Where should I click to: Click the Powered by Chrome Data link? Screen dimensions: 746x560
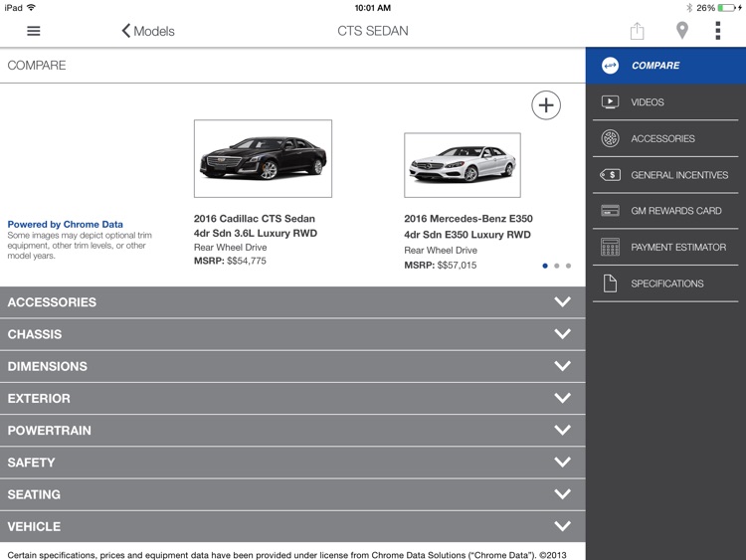66,224
